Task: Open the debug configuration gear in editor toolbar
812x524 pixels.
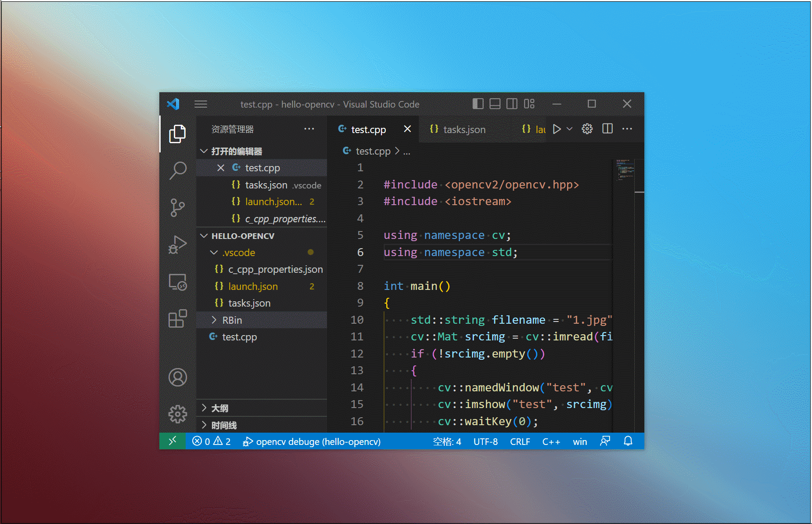Action: tap(587, 129)
